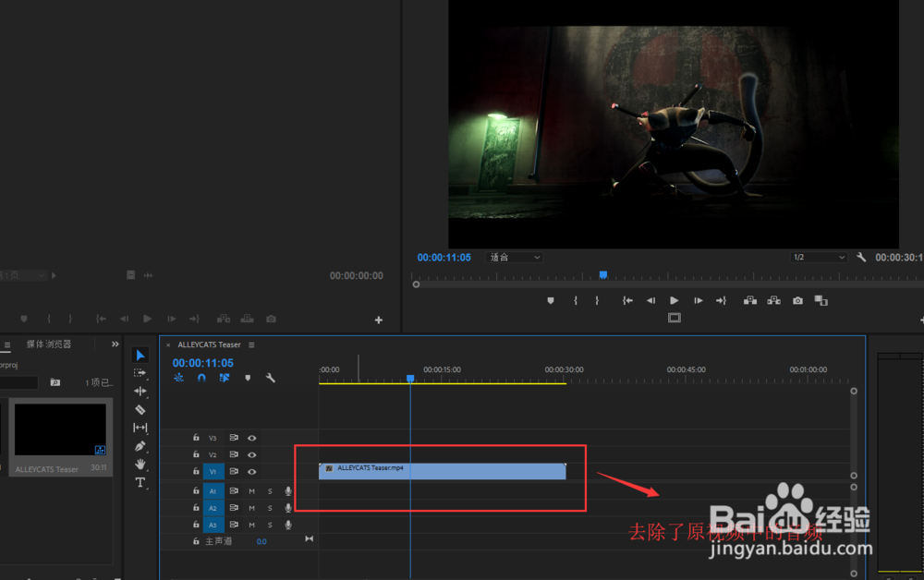Close the ALLEYCATS Teaser sequence tab
The width and height of the screenshot is (924, 580).
tap(168, 345)
